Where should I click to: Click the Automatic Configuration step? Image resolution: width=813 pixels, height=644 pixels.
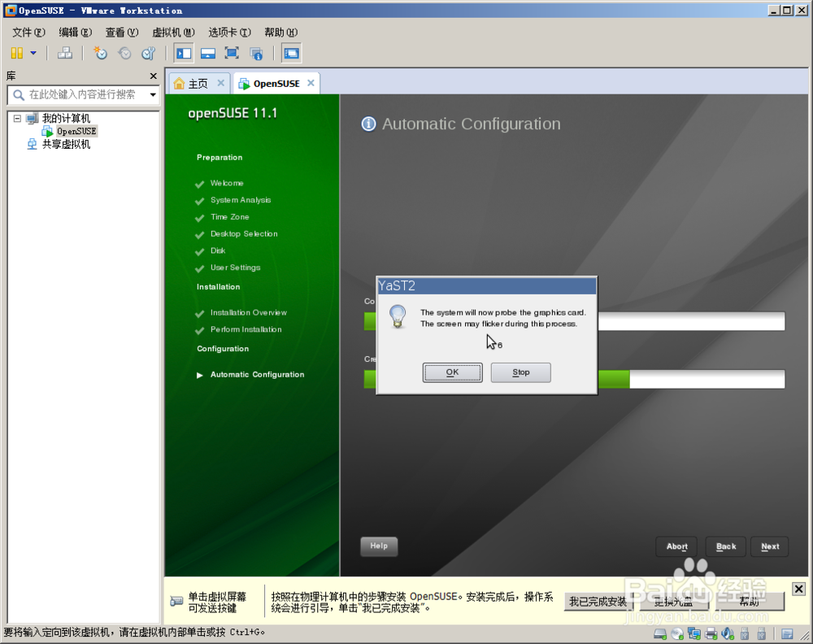[x=257, y=374]
